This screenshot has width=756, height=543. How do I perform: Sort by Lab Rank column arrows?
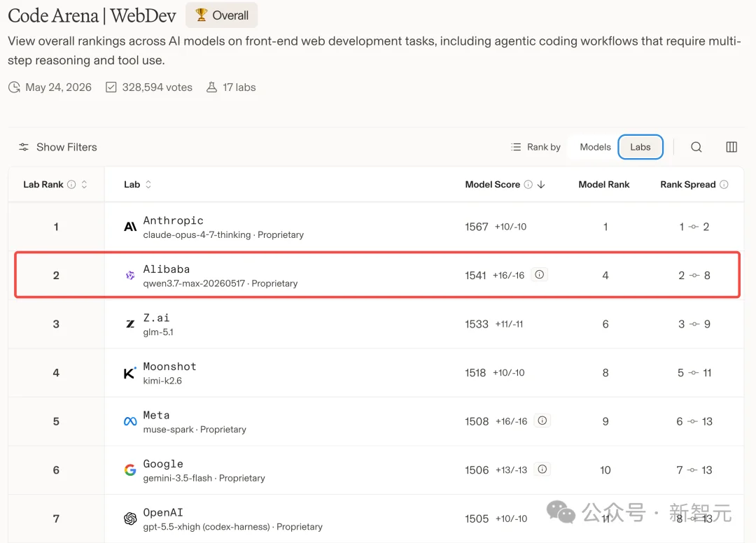[x=85, y=185]
